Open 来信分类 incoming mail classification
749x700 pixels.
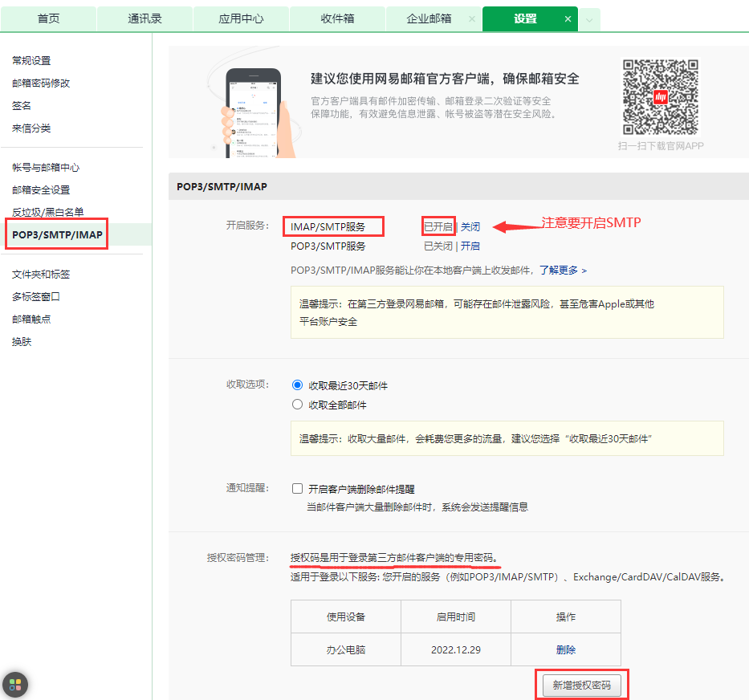(33, 128)
